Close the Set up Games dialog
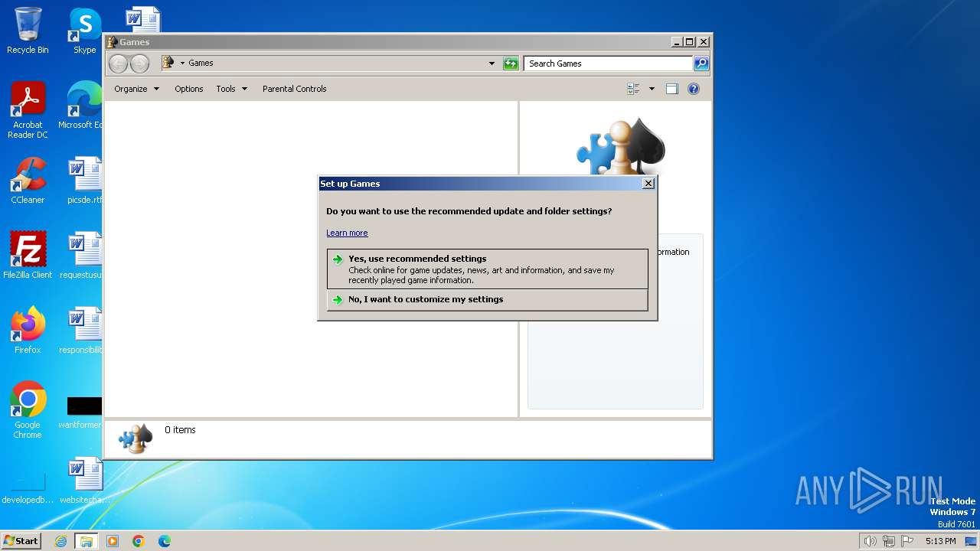The height and width of the screenshot is (551, 980). pos(648,184)
